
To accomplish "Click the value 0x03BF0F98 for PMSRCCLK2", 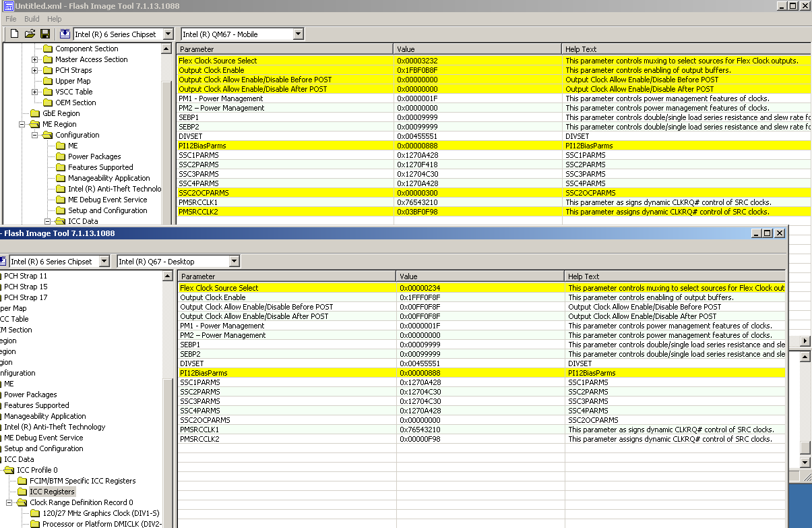I will tap(418, 212).
